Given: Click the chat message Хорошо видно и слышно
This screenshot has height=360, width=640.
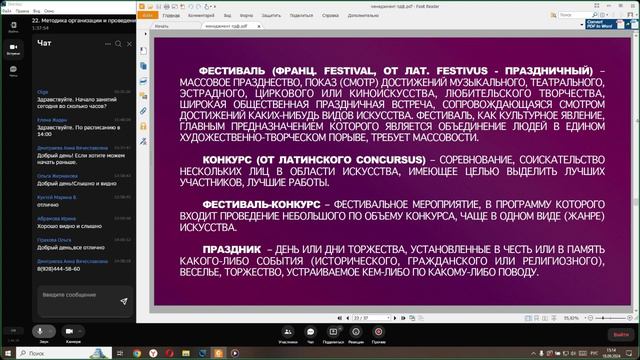Looking at the screenshot, I should coord(69,226).
